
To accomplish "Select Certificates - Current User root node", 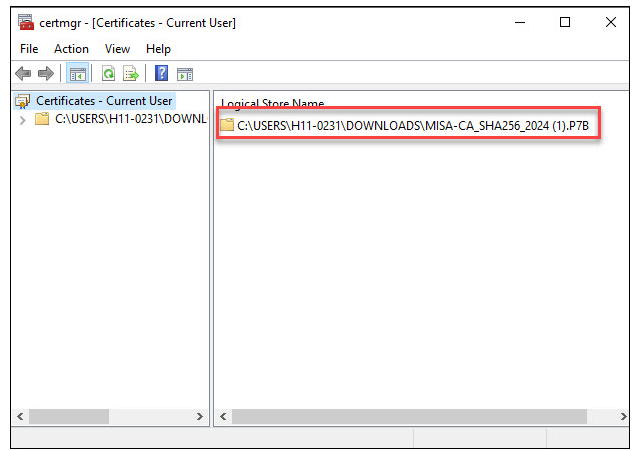I will click(104, 100).
